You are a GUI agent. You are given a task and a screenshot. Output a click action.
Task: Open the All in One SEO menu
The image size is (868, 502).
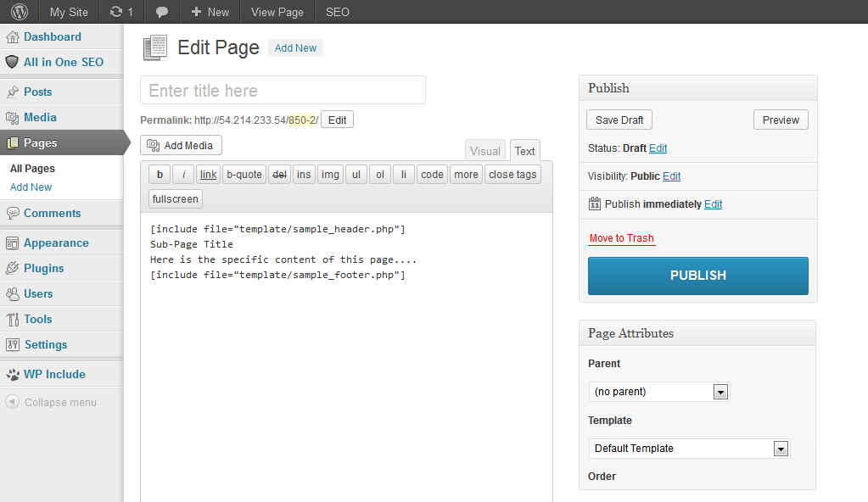[x=63, y=62]
